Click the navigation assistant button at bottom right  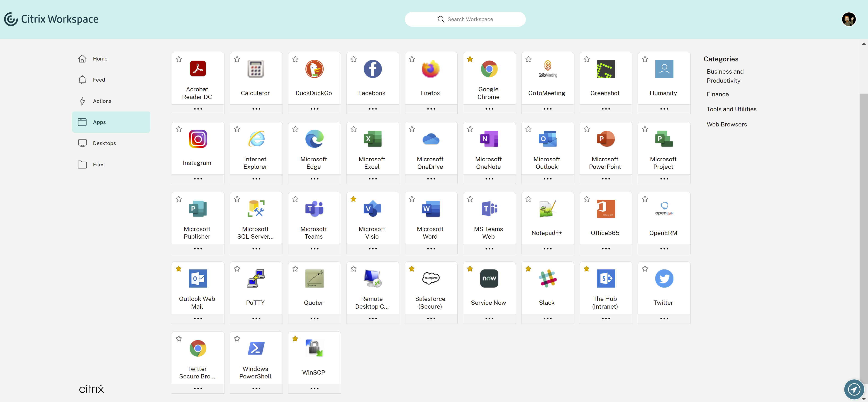854,390
